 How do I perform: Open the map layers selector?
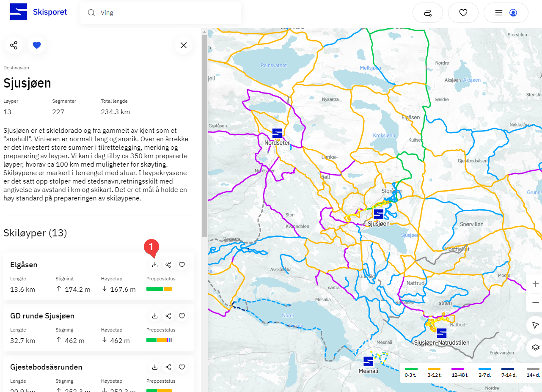click(536, 347)
